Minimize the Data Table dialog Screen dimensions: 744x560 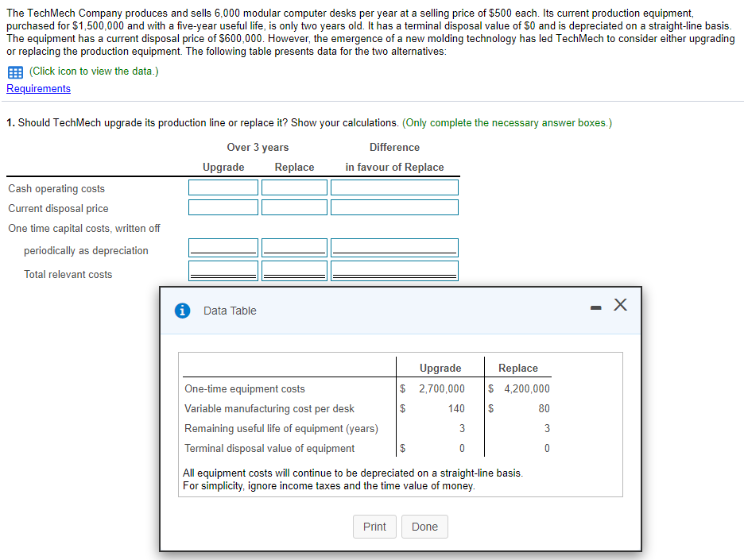596,308
